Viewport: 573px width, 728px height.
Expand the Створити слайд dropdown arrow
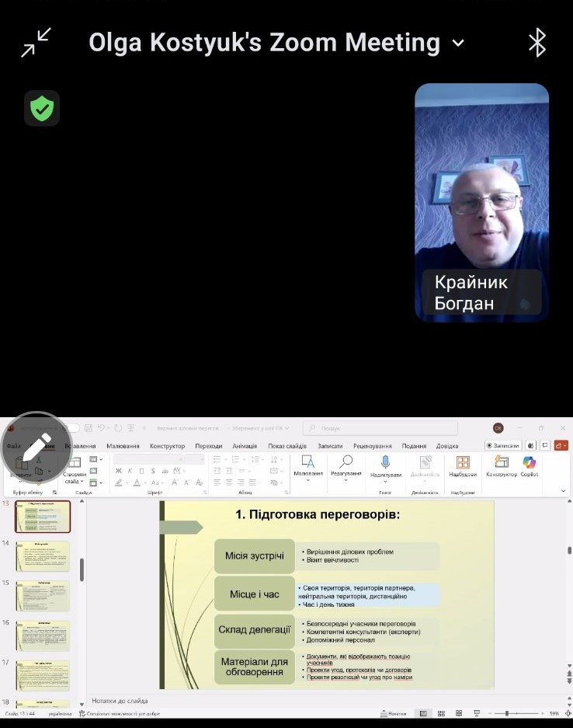(82, 482)
